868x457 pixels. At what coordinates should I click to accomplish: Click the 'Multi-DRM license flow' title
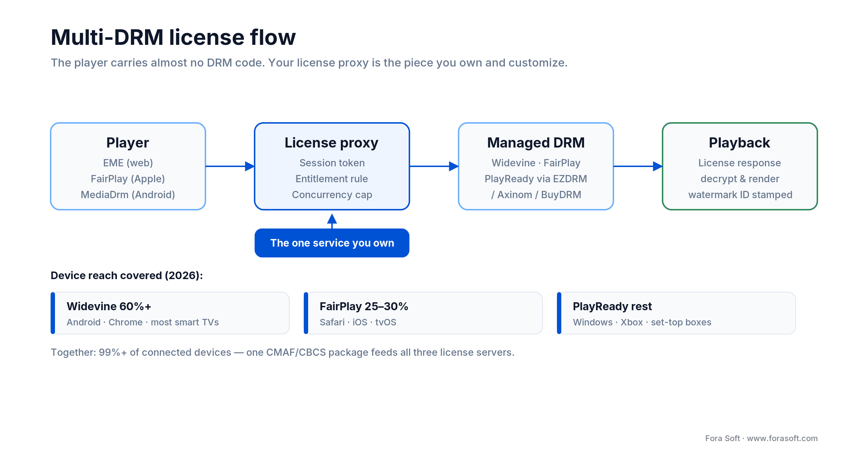173,37
